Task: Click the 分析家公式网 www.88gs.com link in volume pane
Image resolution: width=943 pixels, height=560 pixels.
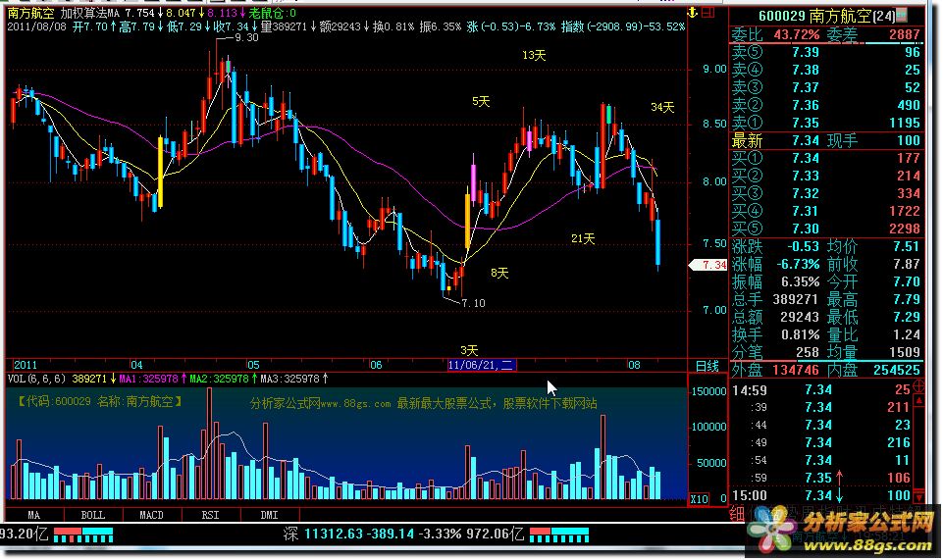Action: 423,403
